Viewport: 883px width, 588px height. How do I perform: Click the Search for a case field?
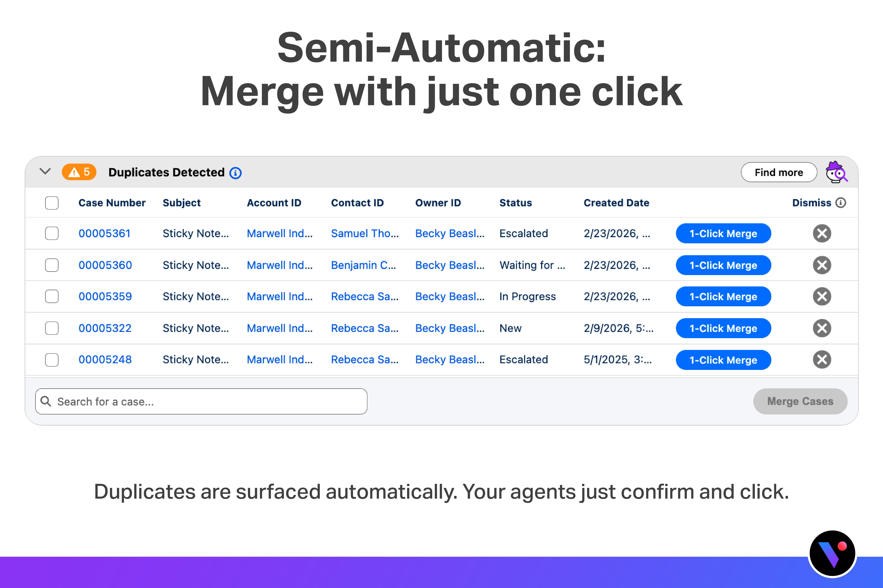pos(201,402)
